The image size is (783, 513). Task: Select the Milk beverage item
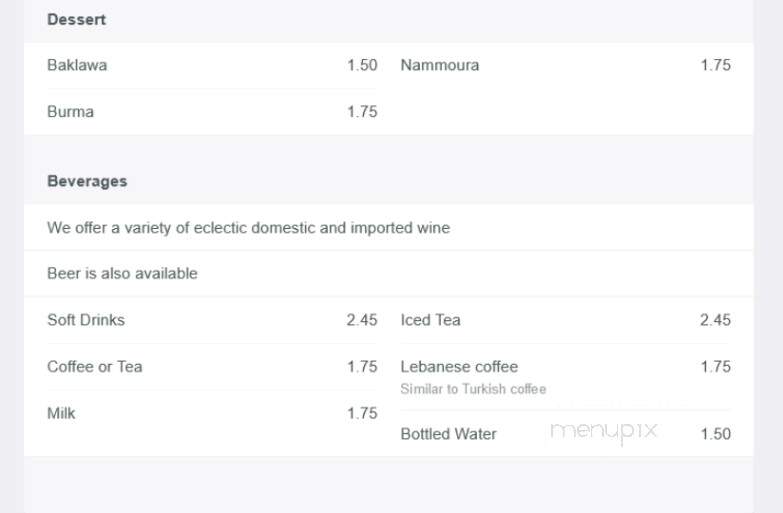coord(61,413)
